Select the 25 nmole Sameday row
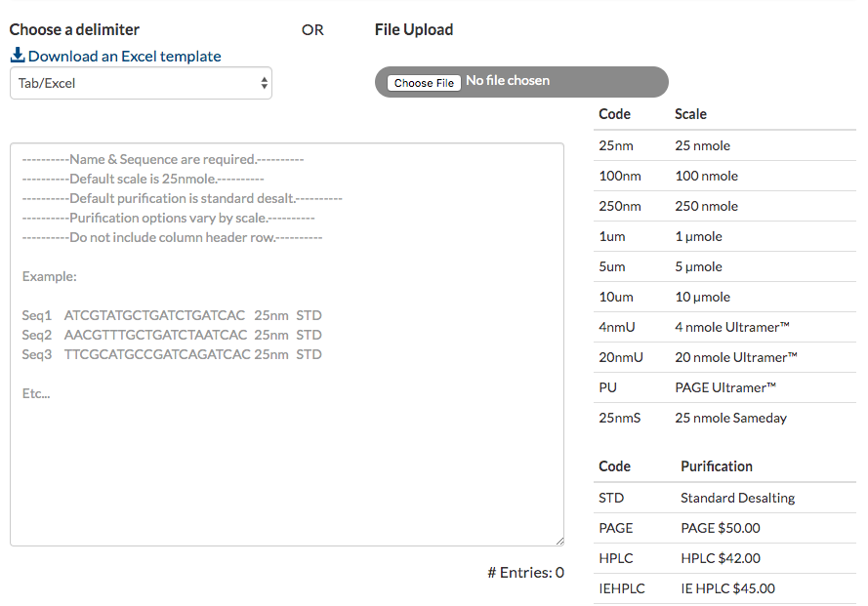This screenshot has width=868, height=606. (724, 418)
